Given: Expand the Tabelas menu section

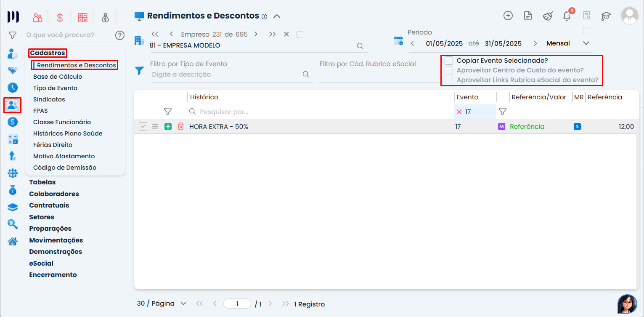Looking at the screenshot, I should pyautogui.click(x=42, y=182).
